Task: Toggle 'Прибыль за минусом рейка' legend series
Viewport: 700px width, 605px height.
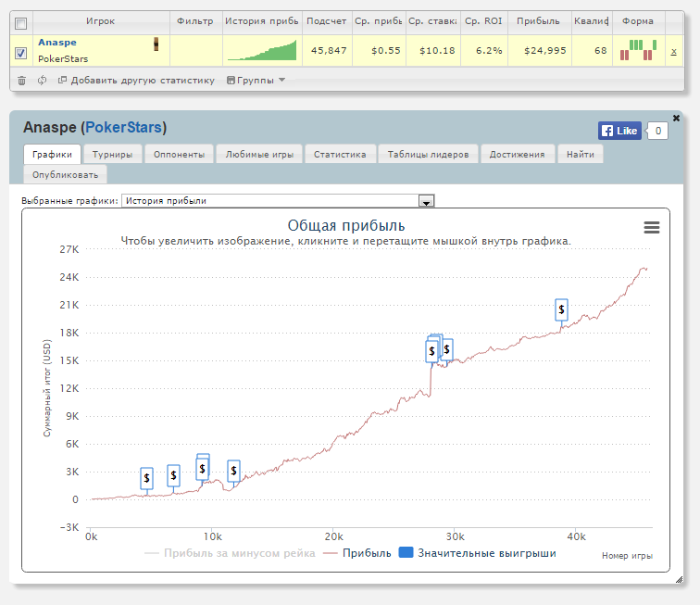Action: click(x=230, y=553)
